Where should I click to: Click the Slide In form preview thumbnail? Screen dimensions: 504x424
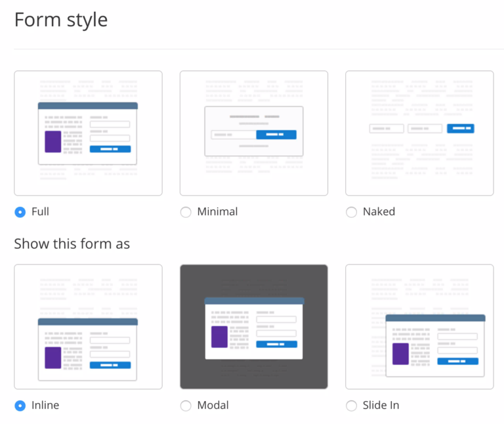(x=419, y=327)
